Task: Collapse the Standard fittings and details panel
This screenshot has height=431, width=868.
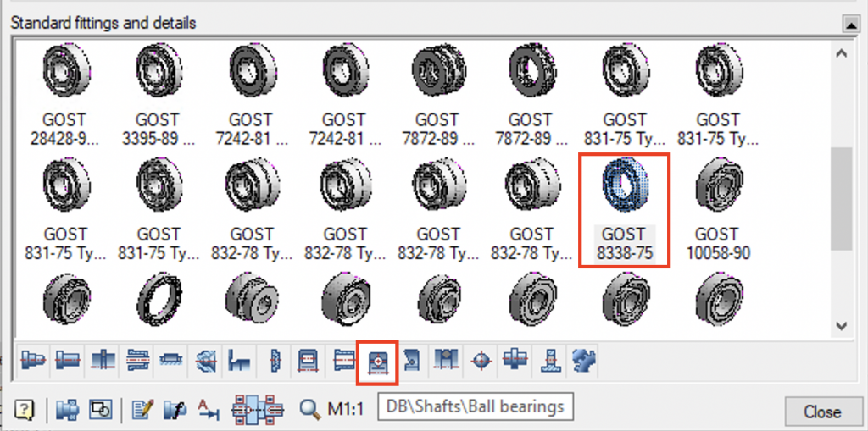Action: (847, 24)
